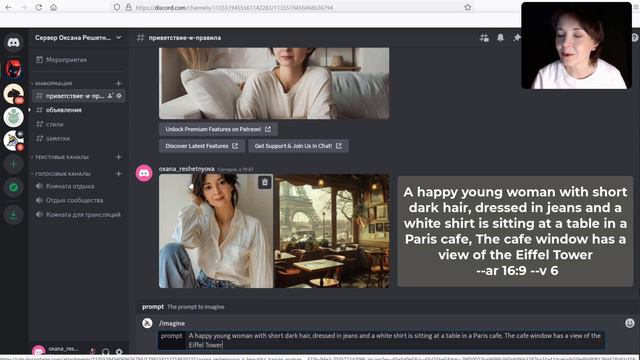This screenshot has width=640, height=360.
Task: Click into the /imagine prompt text field
Action: 395,340
